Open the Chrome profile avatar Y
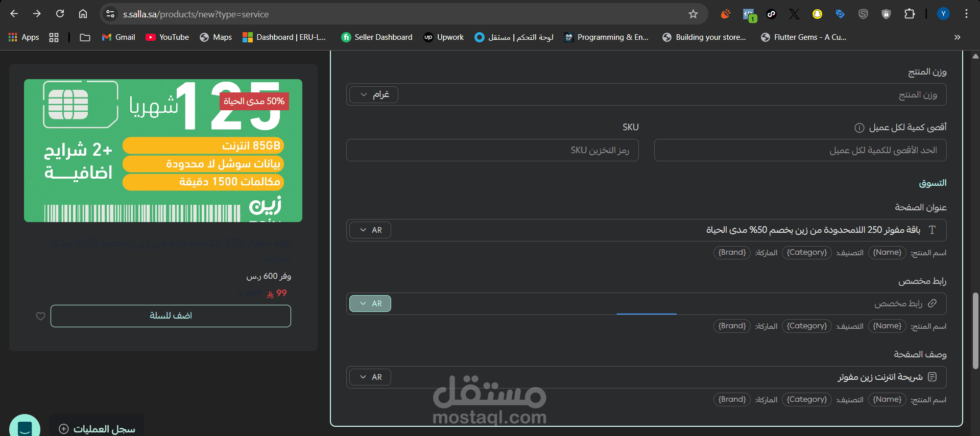 pyautogui.click(x=943, y=14)
